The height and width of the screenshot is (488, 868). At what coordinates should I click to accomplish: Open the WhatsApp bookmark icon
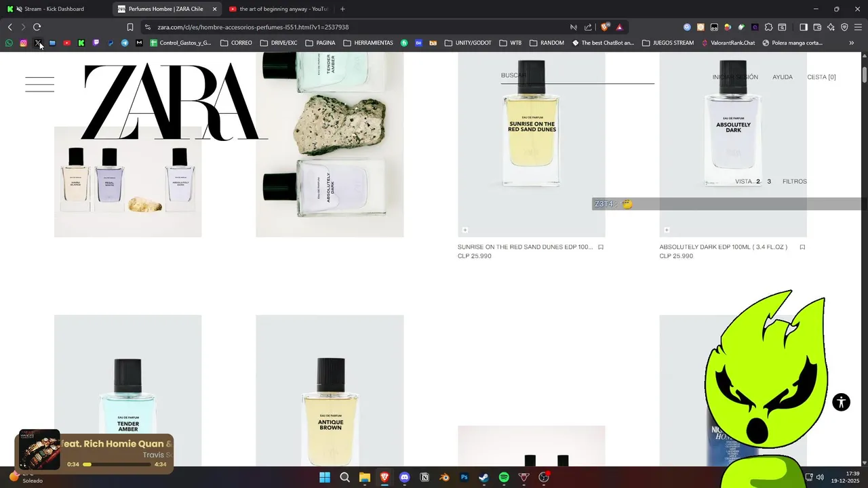pyautogui.click(x=9, y=43)
